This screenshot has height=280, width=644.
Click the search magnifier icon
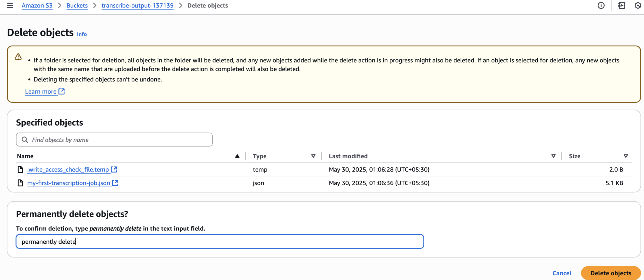coord(25,140)
